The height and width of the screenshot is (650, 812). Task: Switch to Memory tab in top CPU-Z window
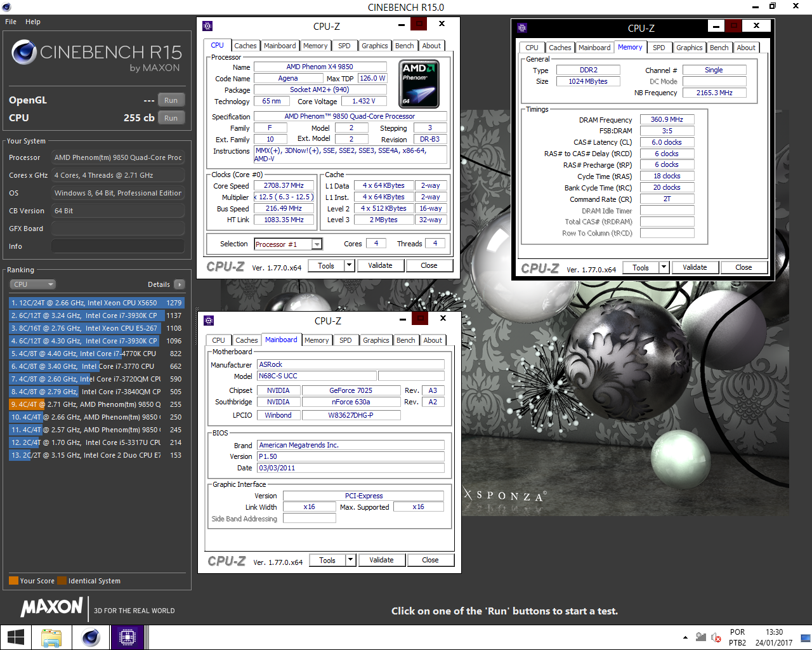point(315,46)
